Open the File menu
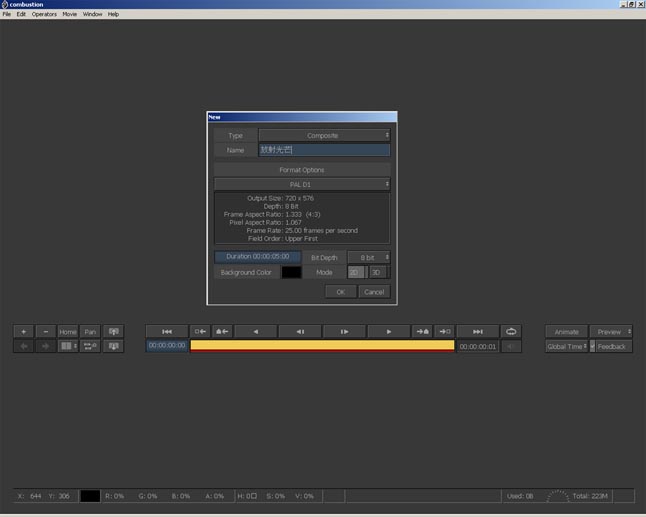The image size is (646, 517). tap(7, 14)
